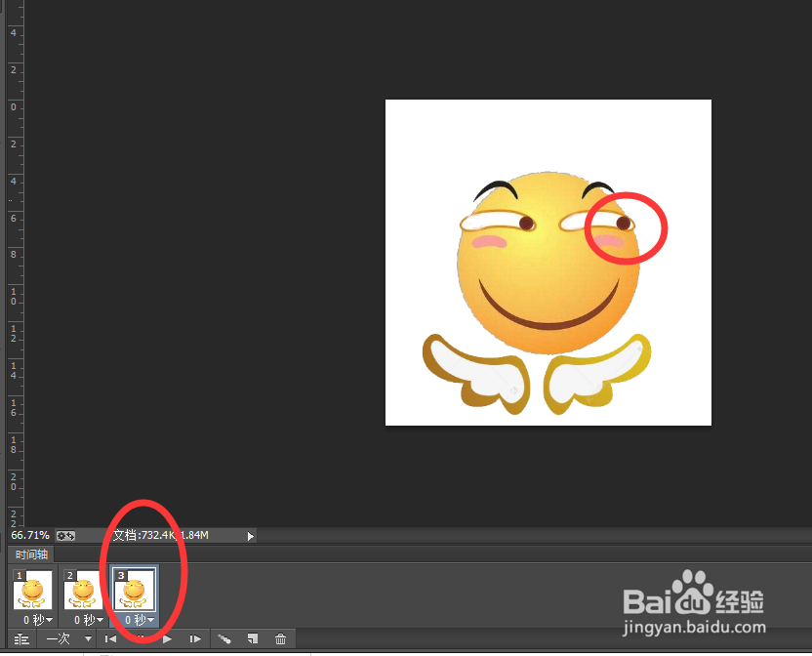The image size is (812, 656).
Task: Switch to the 时间轴 Timeline tab
Action: [x=30, y=554]
